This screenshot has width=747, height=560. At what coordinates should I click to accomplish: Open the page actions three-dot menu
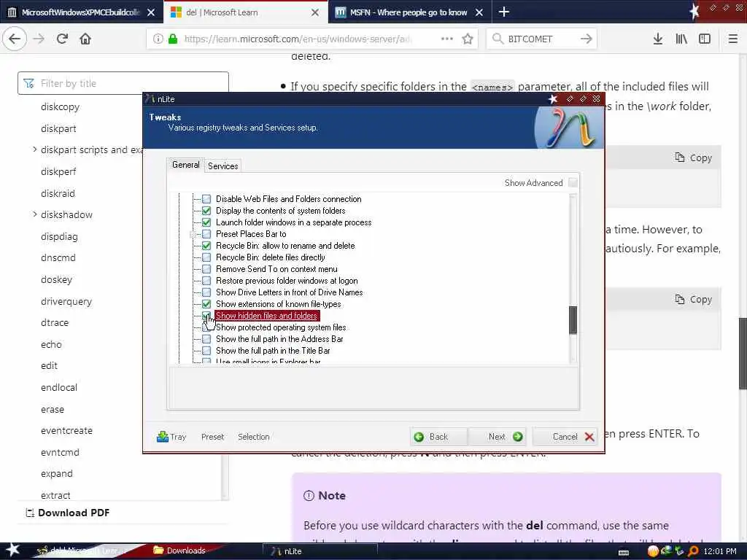447,39
